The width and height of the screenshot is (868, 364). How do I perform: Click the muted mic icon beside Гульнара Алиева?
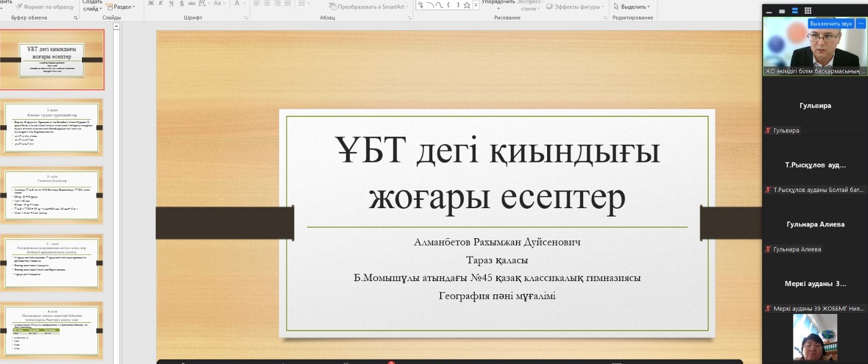[x=768, y=249]
